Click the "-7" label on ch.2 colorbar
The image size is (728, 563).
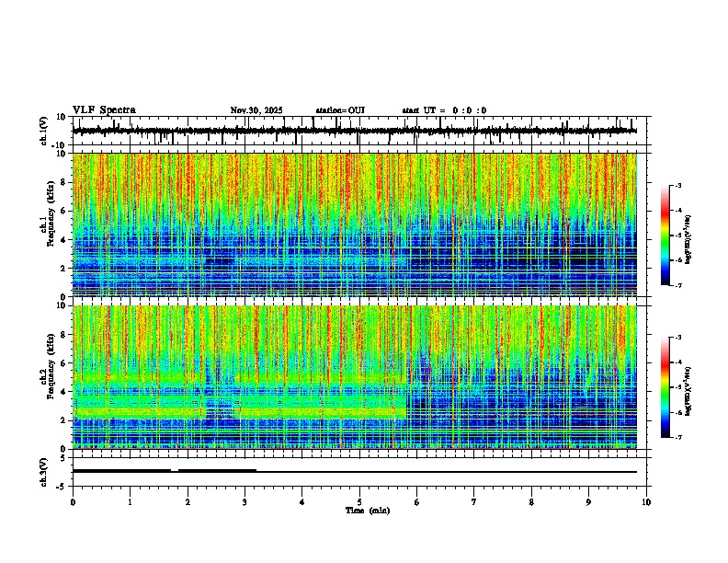click(678, 437)
